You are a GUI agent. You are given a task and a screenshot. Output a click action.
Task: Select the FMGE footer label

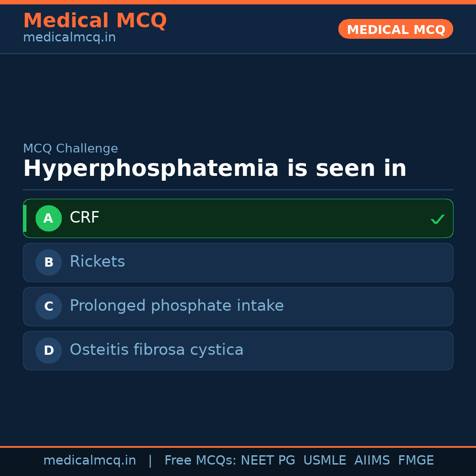pos(416,461)
